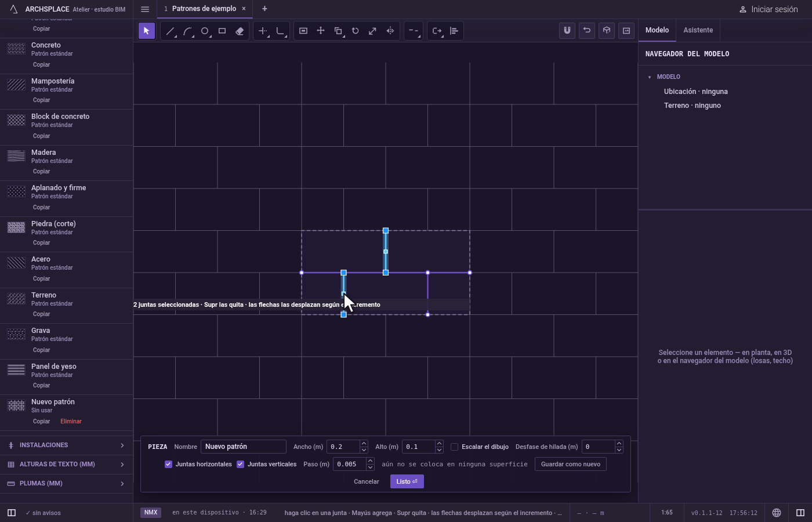Screen dimensions: 812x522
Task: Expand the PLUMAS (MM) section
Action: [x=66, y=484]
